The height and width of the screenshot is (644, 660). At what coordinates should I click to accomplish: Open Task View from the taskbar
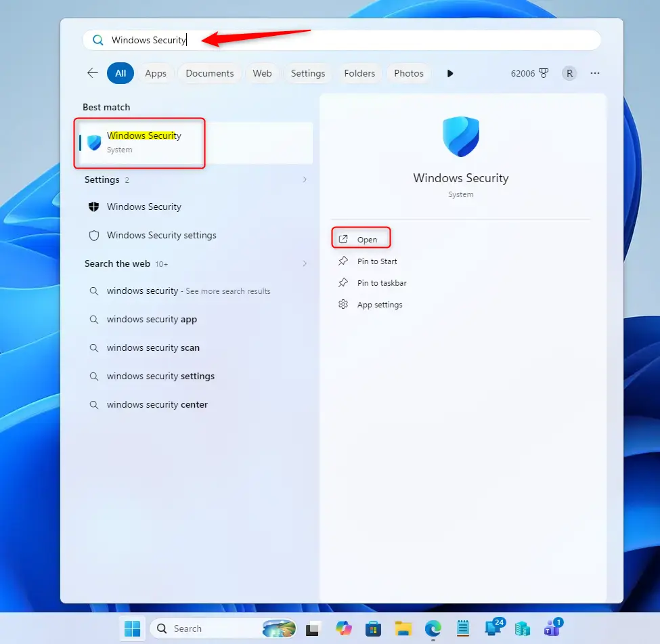point(312,629)
